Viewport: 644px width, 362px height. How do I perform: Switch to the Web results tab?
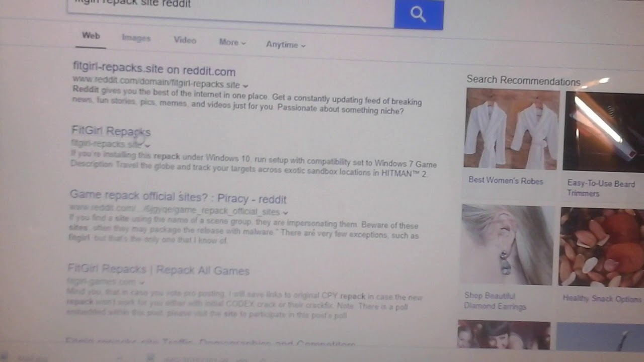[x=91, y=36]
